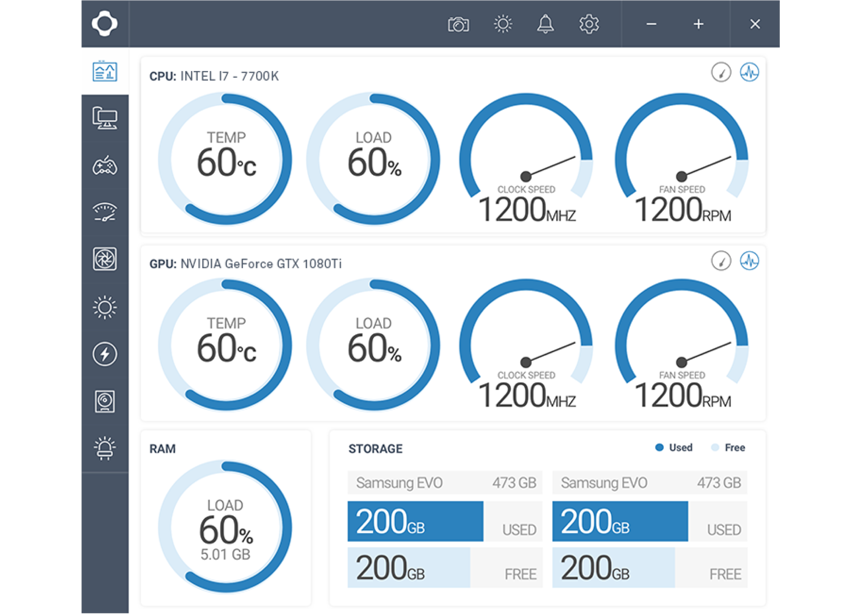The image size is (862, 616).
Task: Open settings gear icon in top bar
Action: coord(588,24)
